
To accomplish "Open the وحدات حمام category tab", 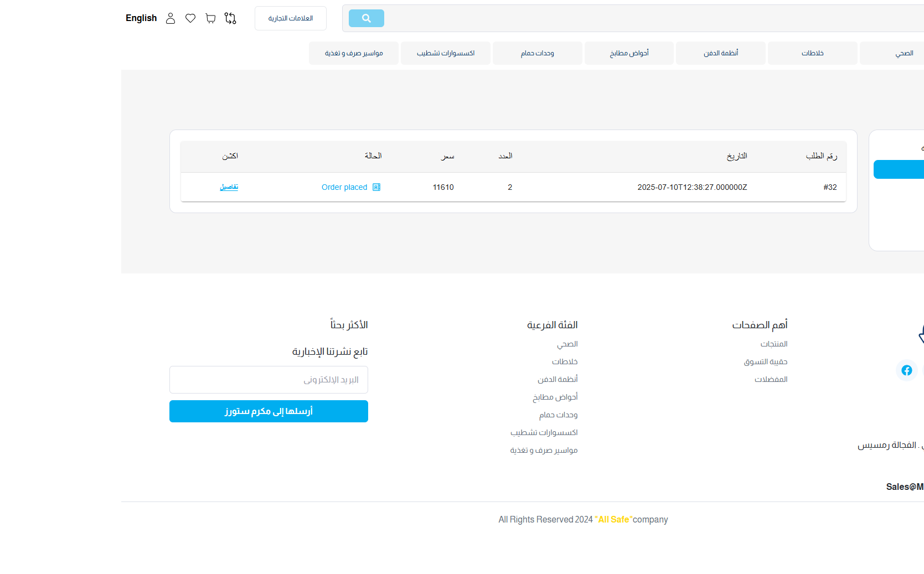I will point(537,53).
